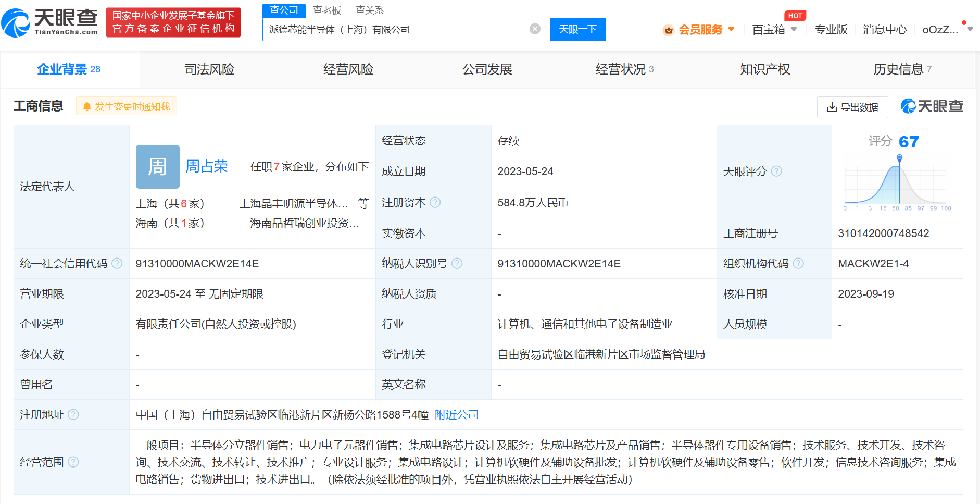Open help icon beside 经营范围
This screenshot has height=504, width=980.
coord(73,462)
